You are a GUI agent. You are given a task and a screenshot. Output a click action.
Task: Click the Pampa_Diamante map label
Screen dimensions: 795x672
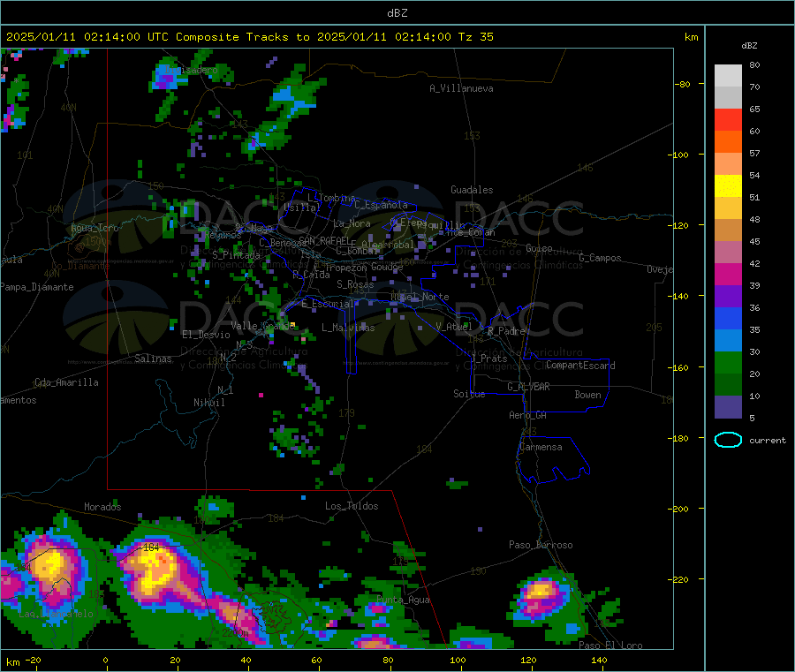[x=37, y=287]
